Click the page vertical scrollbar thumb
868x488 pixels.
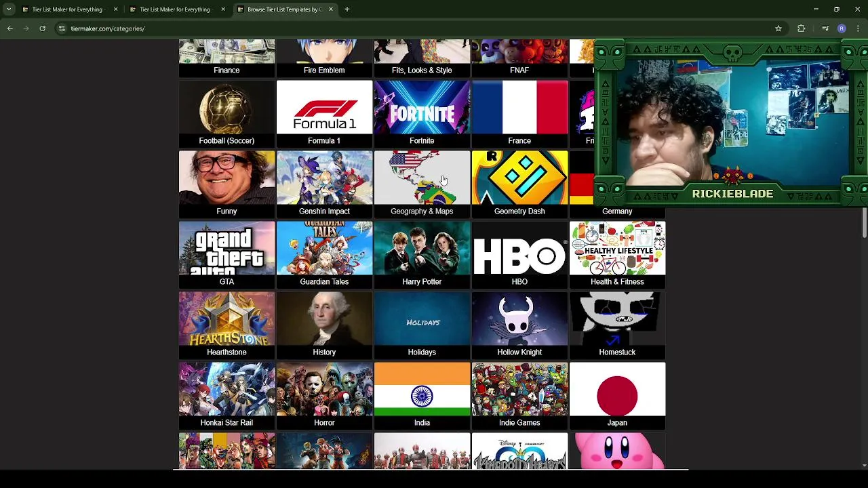[x=864, y=222]
